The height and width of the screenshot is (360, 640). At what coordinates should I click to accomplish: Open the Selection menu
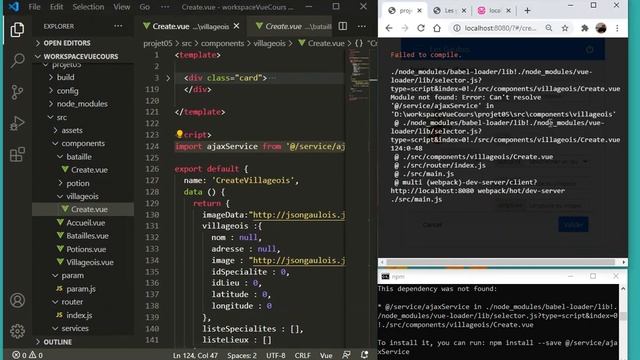(88, 7)
